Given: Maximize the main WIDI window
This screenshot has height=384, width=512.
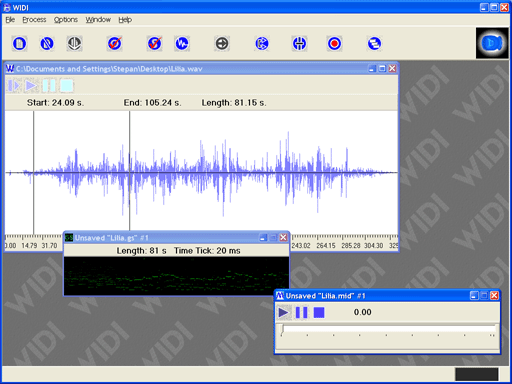Looking at the screenshot, I should [x=494, y=7].
